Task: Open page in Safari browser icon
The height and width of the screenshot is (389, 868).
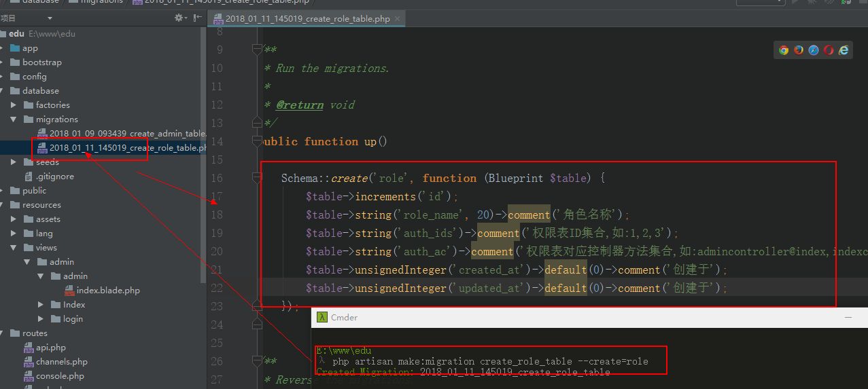Action: pos(814,50)
